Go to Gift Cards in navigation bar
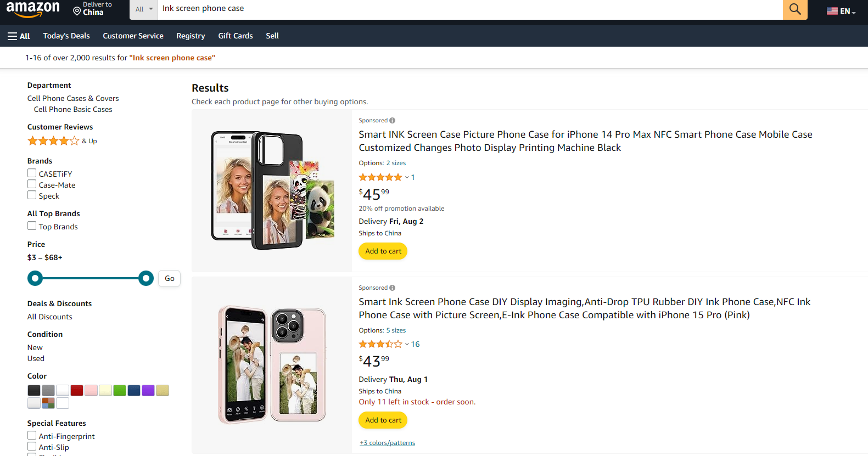The width and height of the screenshot is (868, 456). coord(236,36)
